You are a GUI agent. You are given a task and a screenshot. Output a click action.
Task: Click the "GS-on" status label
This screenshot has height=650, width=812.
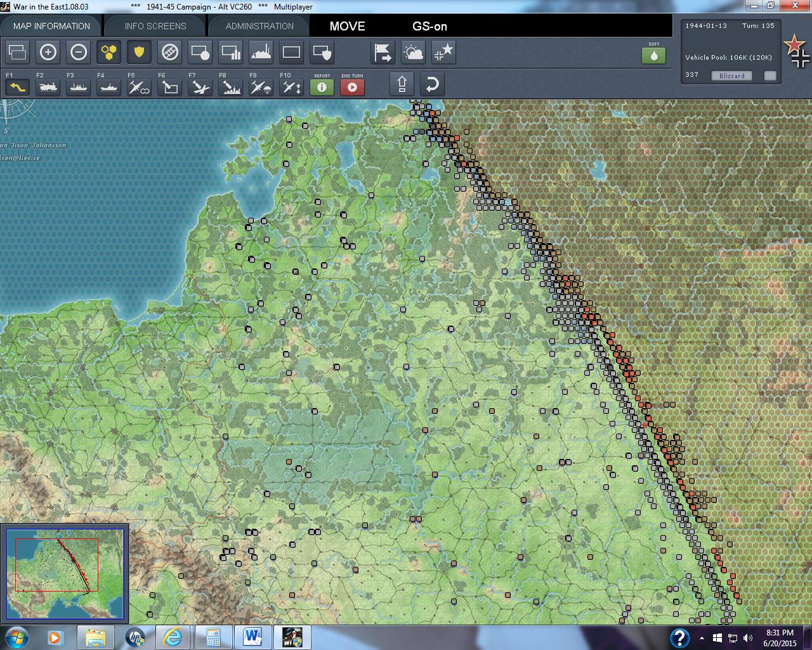click(x=429, y=26)
